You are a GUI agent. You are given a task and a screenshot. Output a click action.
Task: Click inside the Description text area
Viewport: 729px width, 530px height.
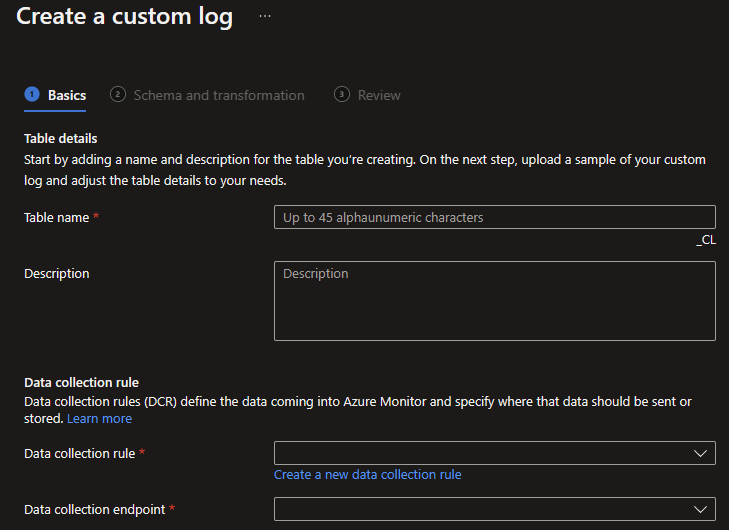click(x=495, y=301)
